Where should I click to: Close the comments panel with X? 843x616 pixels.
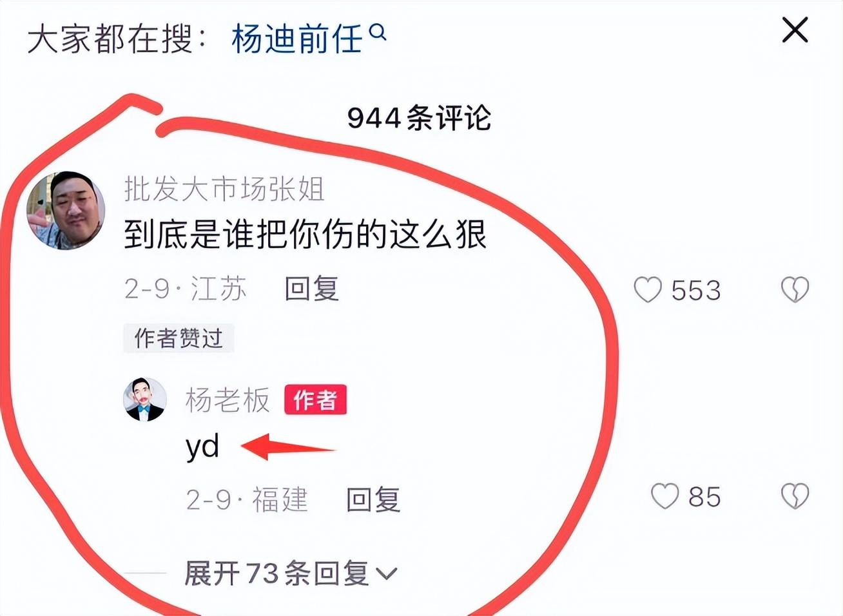pyautogui.click(x=795, y=30)
